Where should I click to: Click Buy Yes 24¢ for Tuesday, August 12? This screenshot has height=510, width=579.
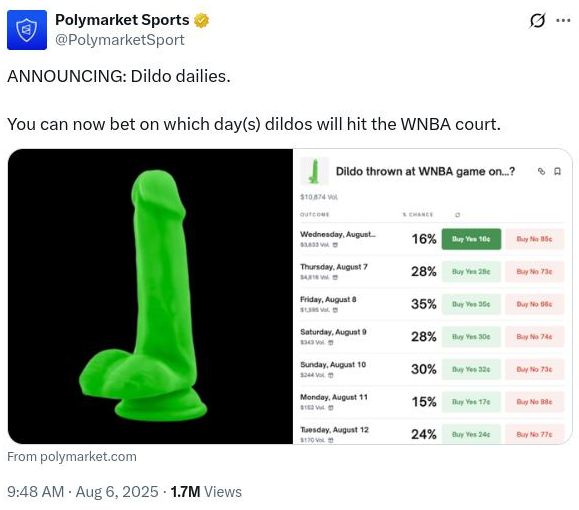(471, 434)
